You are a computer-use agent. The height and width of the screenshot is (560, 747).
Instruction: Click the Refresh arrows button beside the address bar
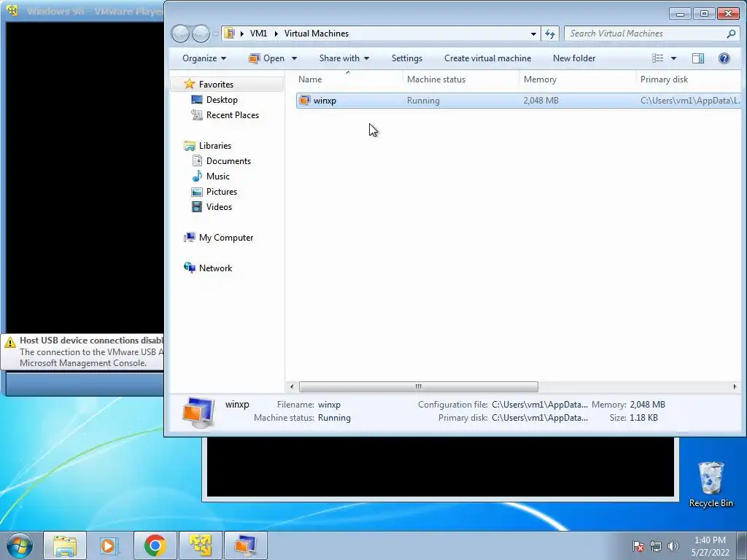tap(550, 34)
